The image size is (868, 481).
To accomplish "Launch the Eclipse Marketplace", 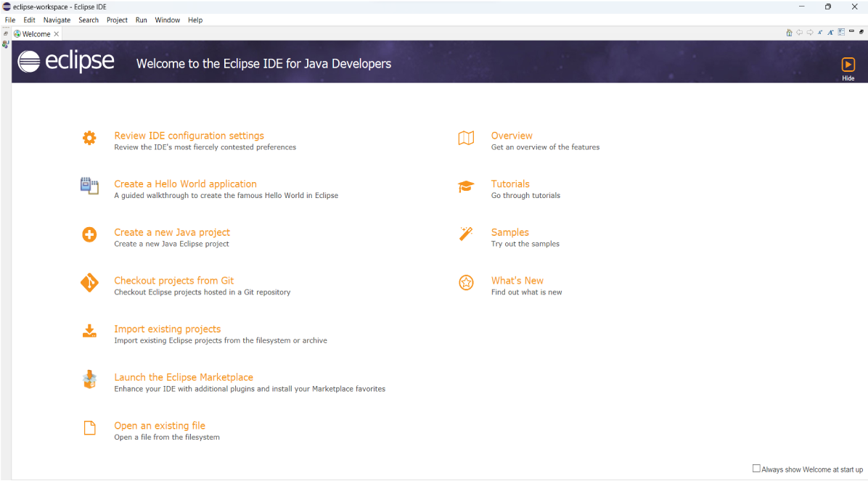I will pyautogui.click(x=183, y=377).
